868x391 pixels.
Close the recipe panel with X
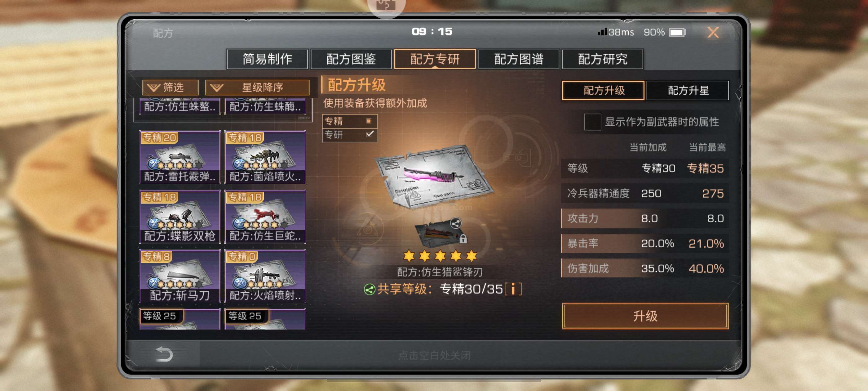(713, 32)
